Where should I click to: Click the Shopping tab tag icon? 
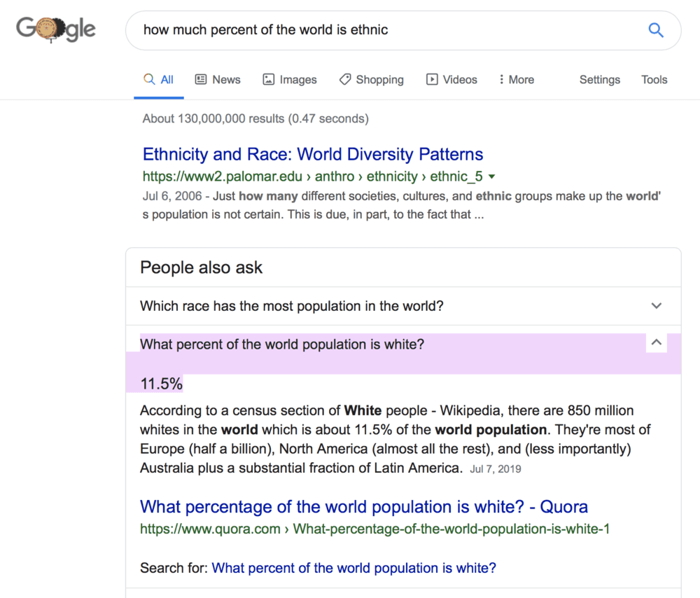[x=345, y=80]
